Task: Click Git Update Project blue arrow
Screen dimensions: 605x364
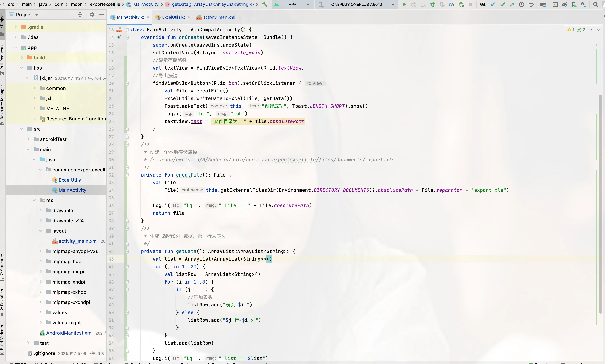Action: pos(493,4)
